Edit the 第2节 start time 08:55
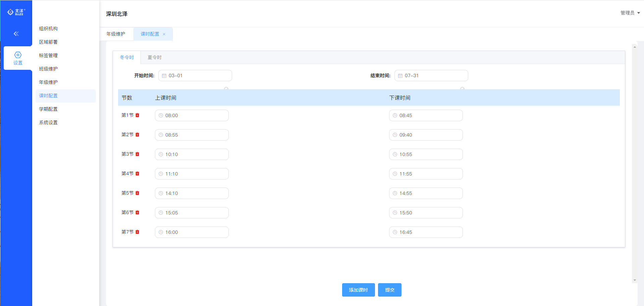The height and width of the screenshot is (306, 644). pos(192,135)
